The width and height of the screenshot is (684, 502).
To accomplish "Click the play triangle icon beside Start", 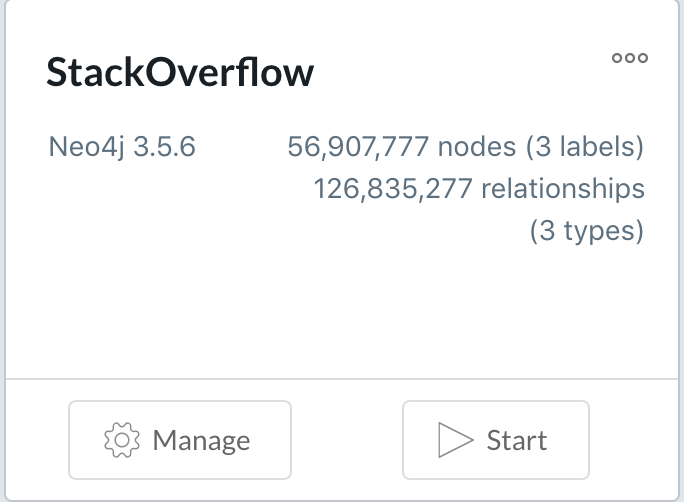I will point(454,440).
